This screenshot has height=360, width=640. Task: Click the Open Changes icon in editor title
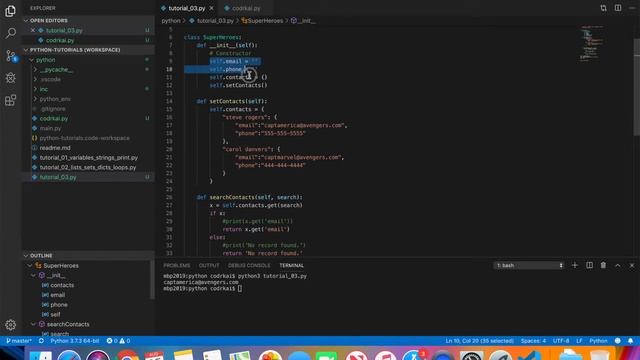point(603,8)
